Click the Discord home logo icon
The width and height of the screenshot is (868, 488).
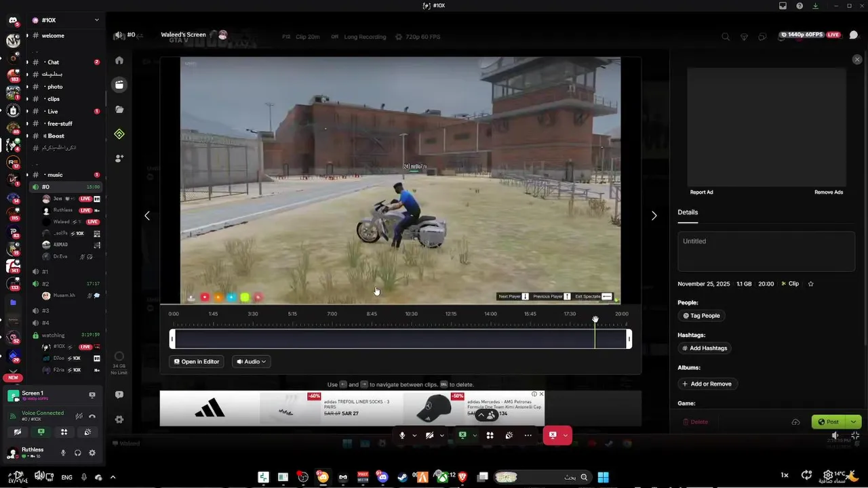click(x=13, y=20)
